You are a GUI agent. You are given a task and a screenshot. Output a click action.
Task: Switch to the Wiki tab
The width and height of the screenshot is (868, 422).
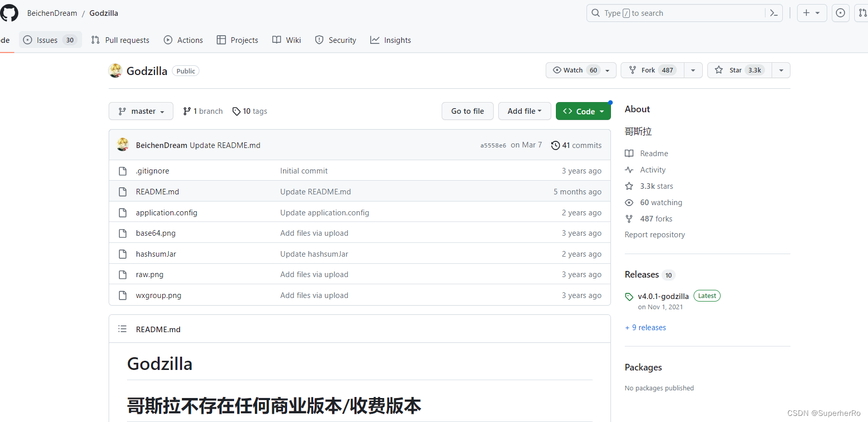[287, 40]
